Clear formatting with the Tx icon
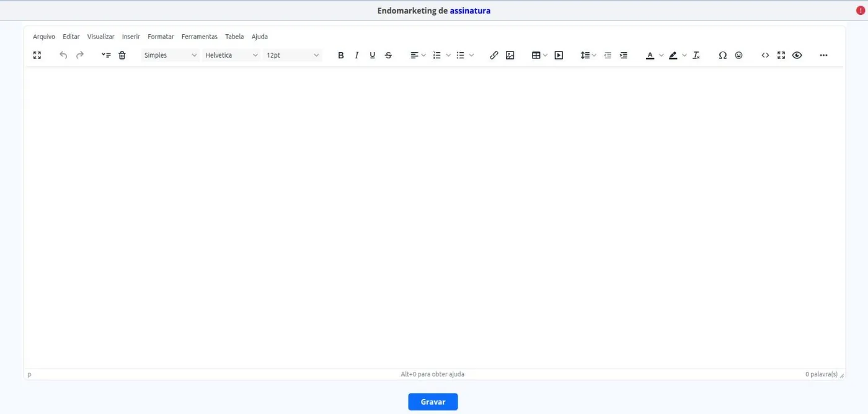 (x=696, y=55)
